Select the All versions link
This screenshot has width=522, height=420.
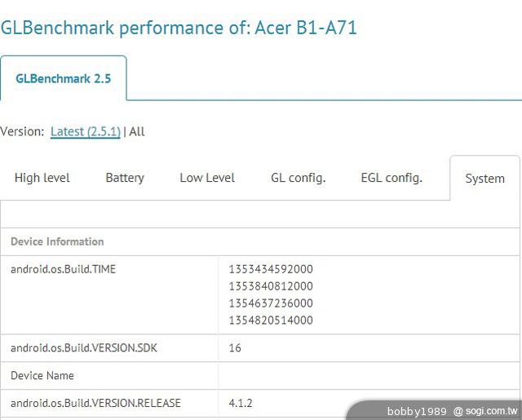pyautogui.click(x=137, y=131)
